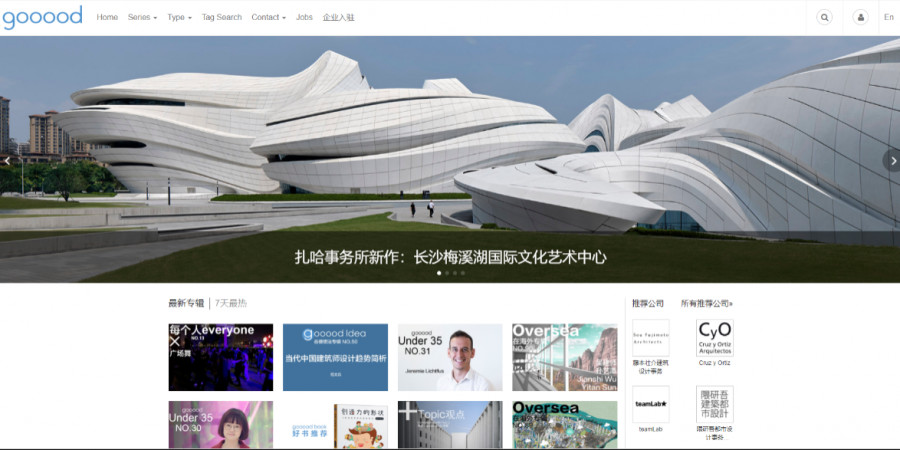Image resolution: width=900 pixels, height=450 pixels.
Task: Switch to the 最新专辑 tab
Action: pyautogui.click(x=186, y=303)
